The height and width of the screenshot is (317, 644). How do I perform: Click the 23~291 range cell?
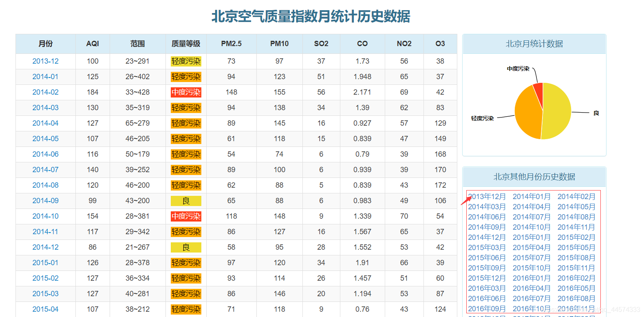pyautogui.click(x=137, y=61)
